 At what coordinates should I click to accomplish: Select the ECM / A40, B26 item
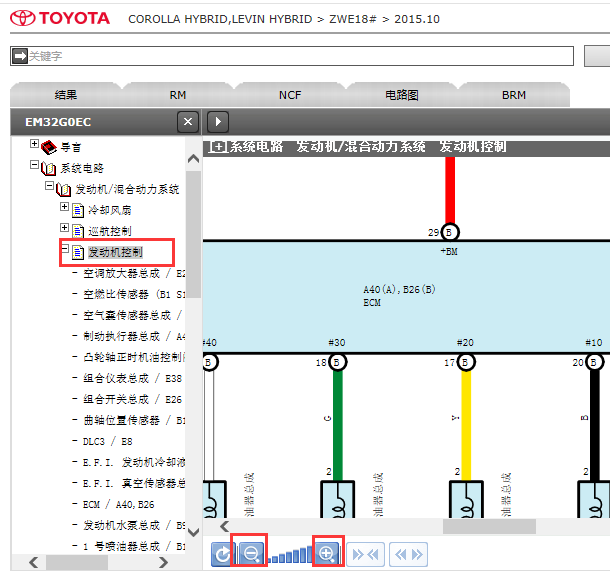click(118, 505)
